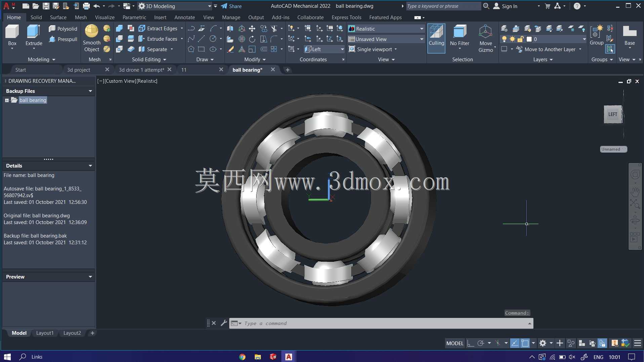Toggle the layer freeze sun icon

[x=512, y=39]
